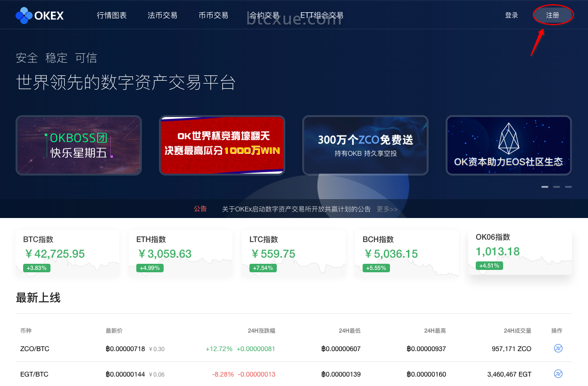Screen dimensions: 588x386
Task: Click the +4.99% badge on ETH指数
Action: coord(150,268)
